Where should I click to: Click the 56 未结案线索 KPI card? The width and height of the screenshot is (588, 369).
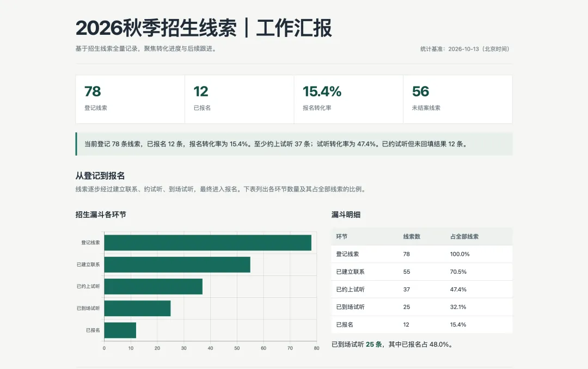coord(457,100)
